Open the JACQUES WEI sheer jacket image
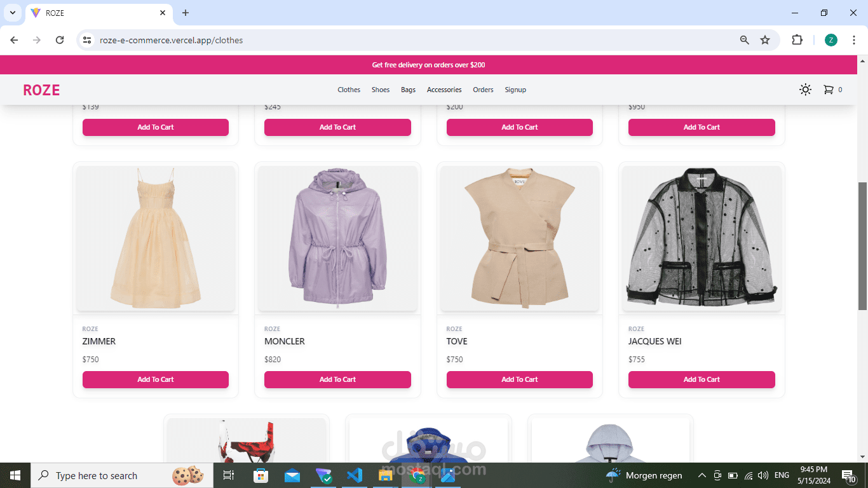This screenshot has height=488, width=868. [x=702, y=238]
